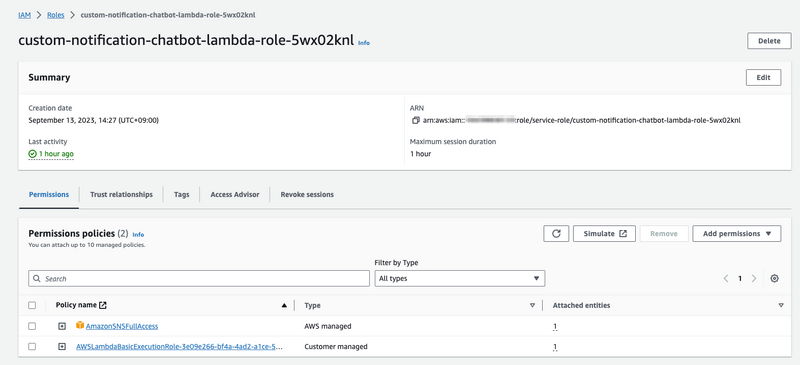This screenshot has height=365, width=800.
Task: Click the breadcrumb current role name text
Action: (x=168, y=15)
